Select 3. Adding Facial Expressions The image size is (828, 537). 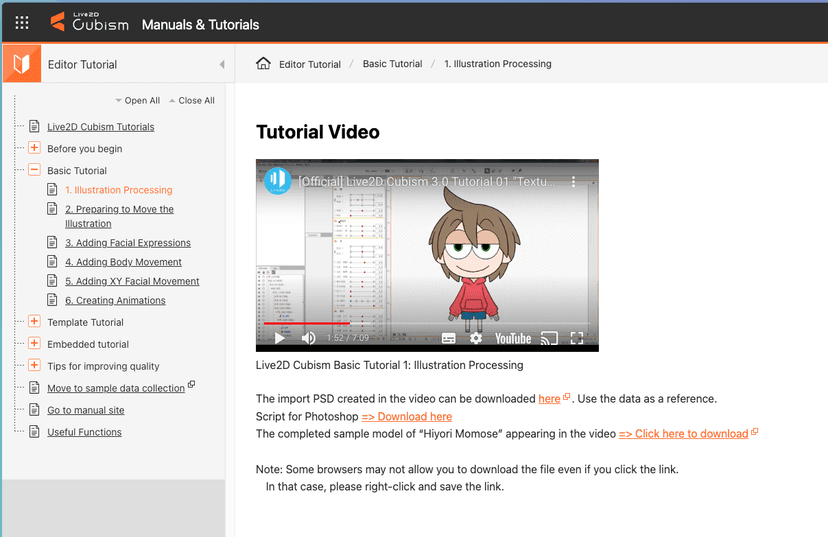point(127,243)
